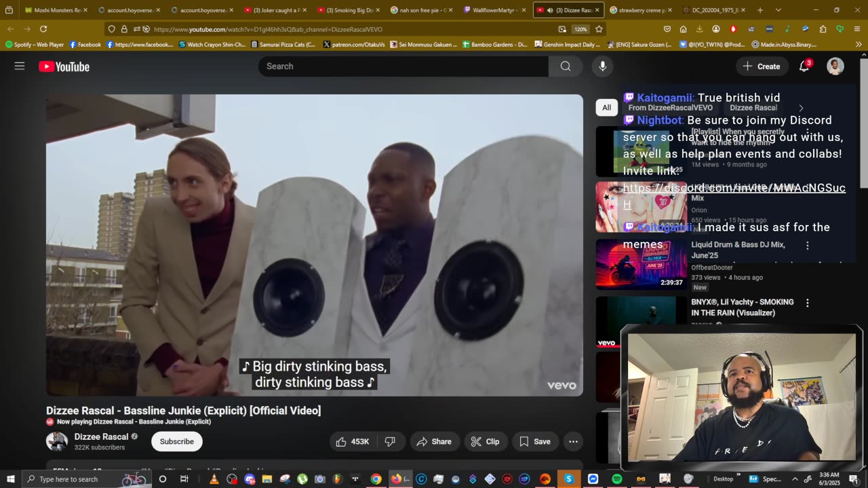Open the Bamboo Gardens bookmark
Viewport: 868px width, 488px height.
point(494,44)
